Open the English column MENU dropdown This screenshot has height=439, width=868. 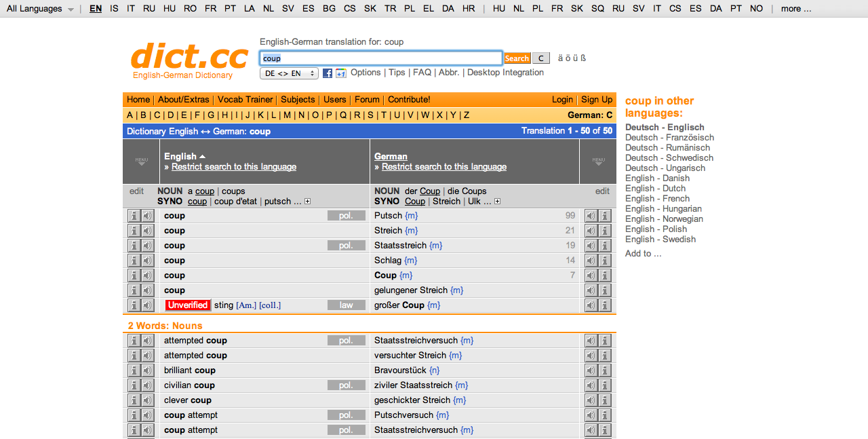[141, 161]
